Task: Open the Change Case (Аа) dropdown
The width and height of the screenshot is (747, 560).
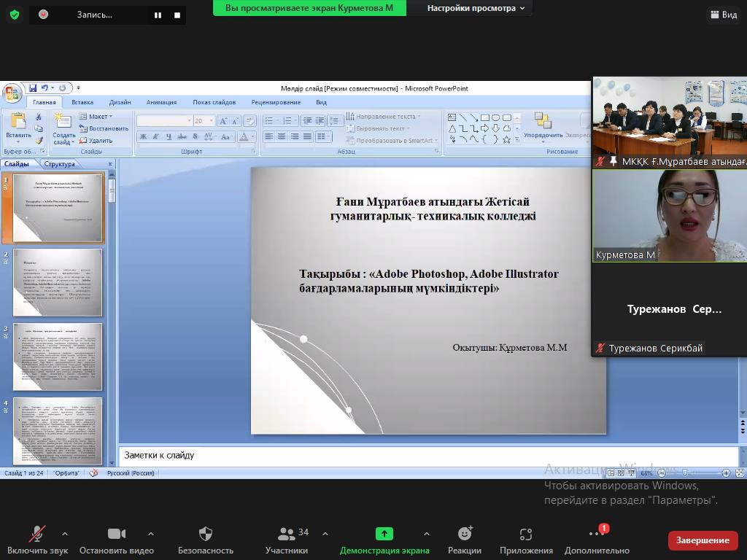Action: [x=226, y=137]
